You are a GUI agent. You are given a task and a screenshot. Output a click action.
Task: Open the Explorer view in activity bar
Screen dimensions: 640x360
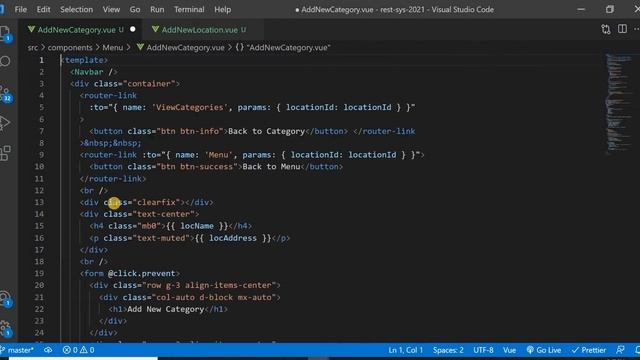point(5,33)
